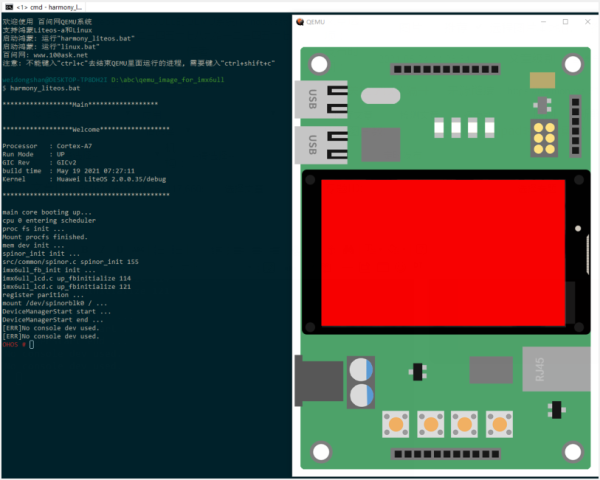The image size is (600, 480).
Task: Click the oval crystal oscillator component
Action: [x=380, y=96]
